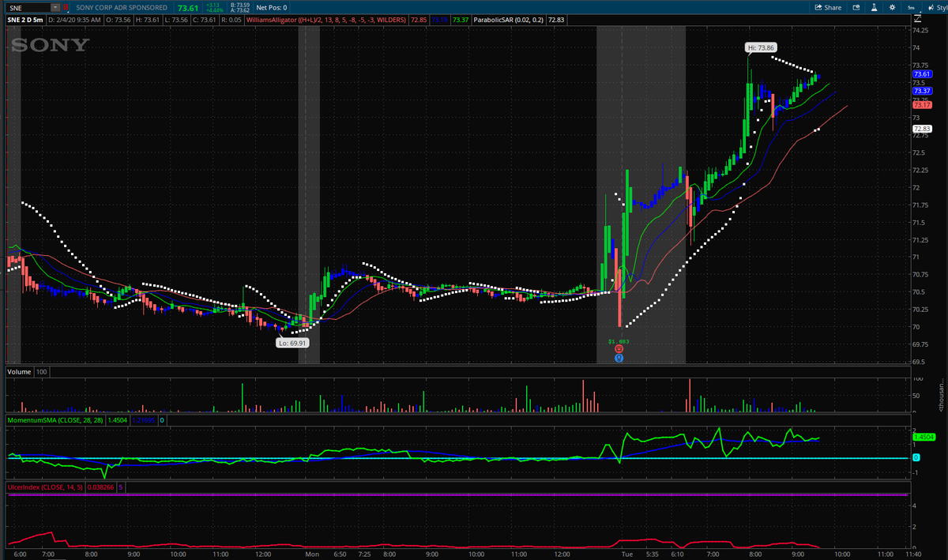The image size is (948, 560).
Task: Click the C: 73.61 close value
Action: tap(205, 18)
